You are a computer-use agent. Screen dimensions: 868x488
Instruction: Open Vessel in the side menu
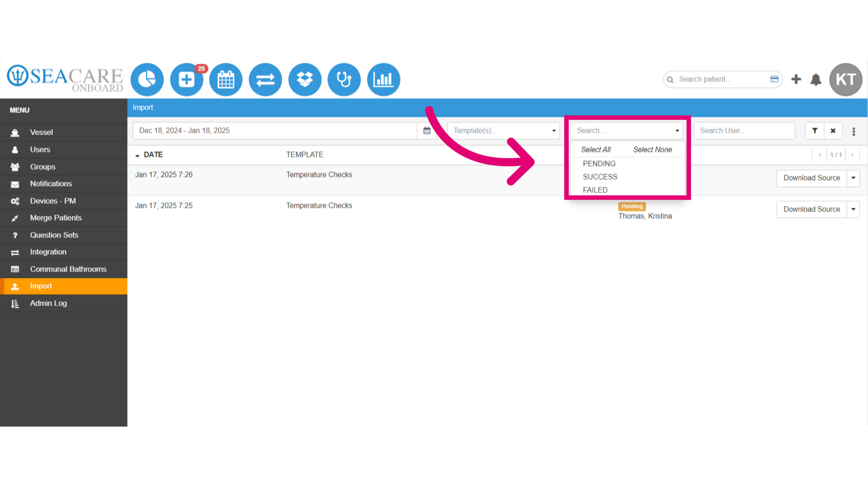[64, 132]
